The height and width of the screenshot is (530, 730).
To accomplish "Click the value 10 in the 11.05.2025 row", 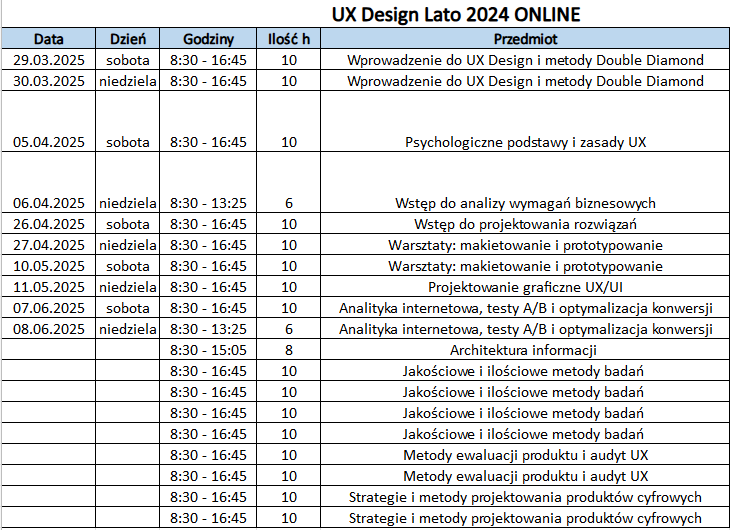I will pyautogui.click(x=289, y=286).
